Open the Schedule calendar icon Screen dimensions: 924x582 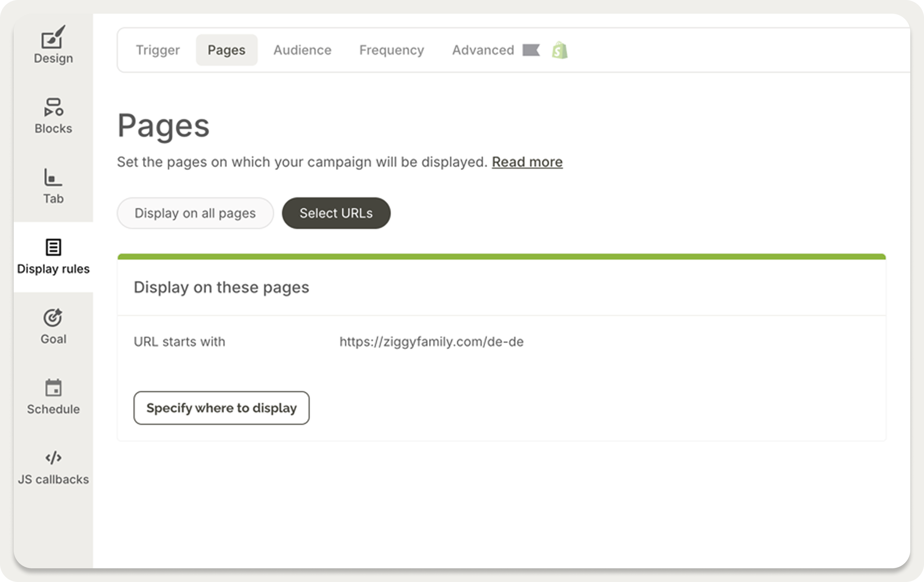pos(53,388)
